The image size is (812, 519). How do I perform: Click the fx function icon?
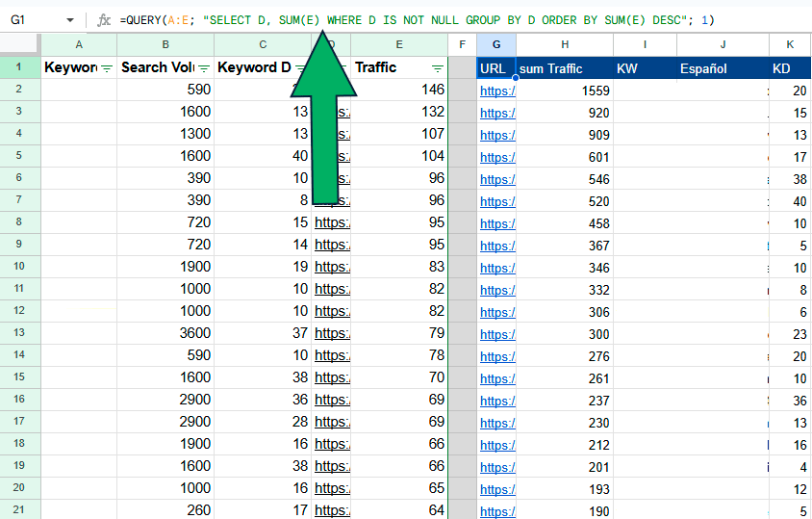tap(104, 19)
